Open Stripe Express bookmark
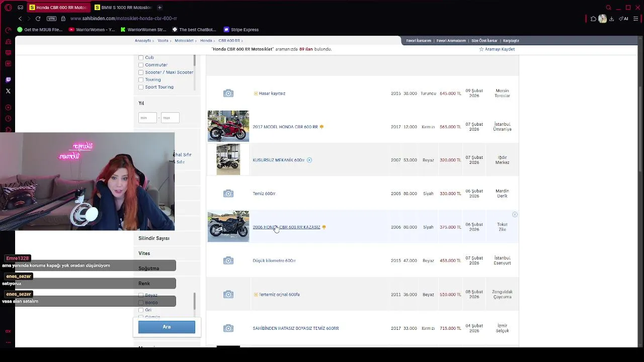Viewport: 644px width, 362px height. (241, 30)
